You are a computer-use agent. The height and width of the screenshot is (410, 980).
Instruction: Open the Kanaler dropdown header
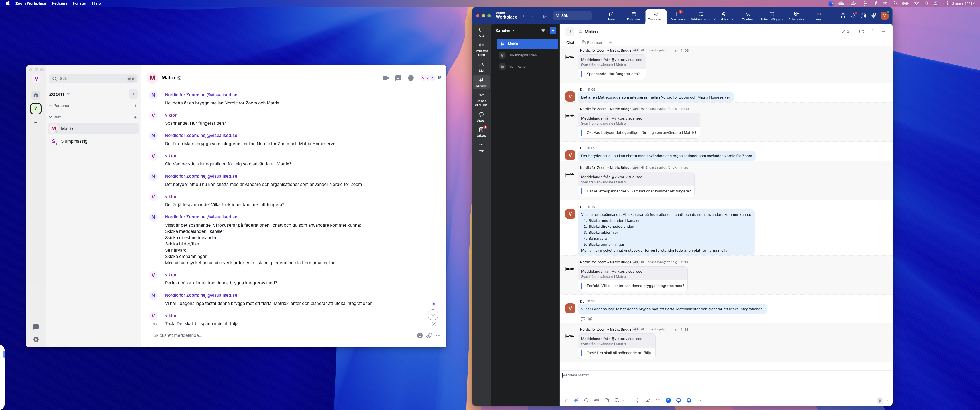coord(505,30)
